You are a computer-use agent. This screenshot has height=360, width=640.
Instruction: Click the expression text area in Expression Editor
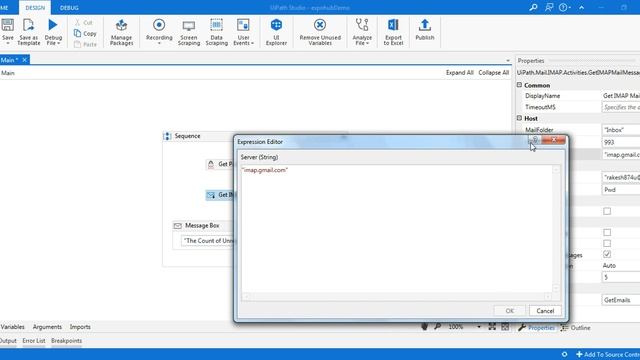[396, 229]
